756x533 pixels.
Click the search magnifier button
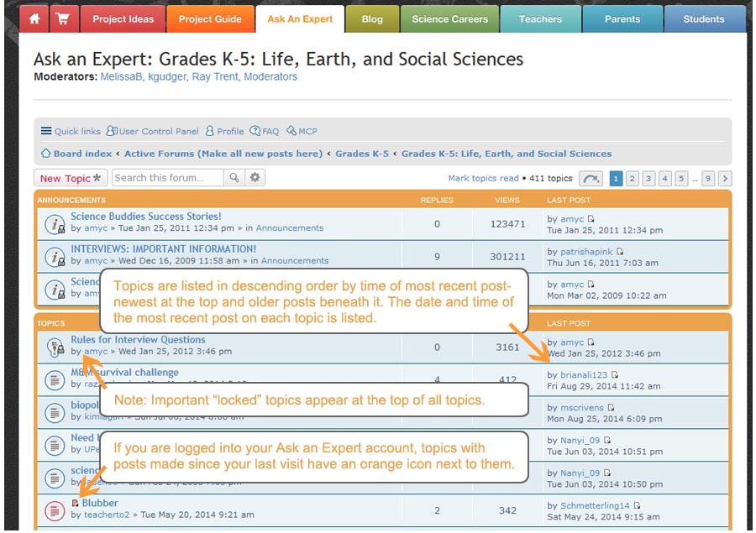coord(234,178)
